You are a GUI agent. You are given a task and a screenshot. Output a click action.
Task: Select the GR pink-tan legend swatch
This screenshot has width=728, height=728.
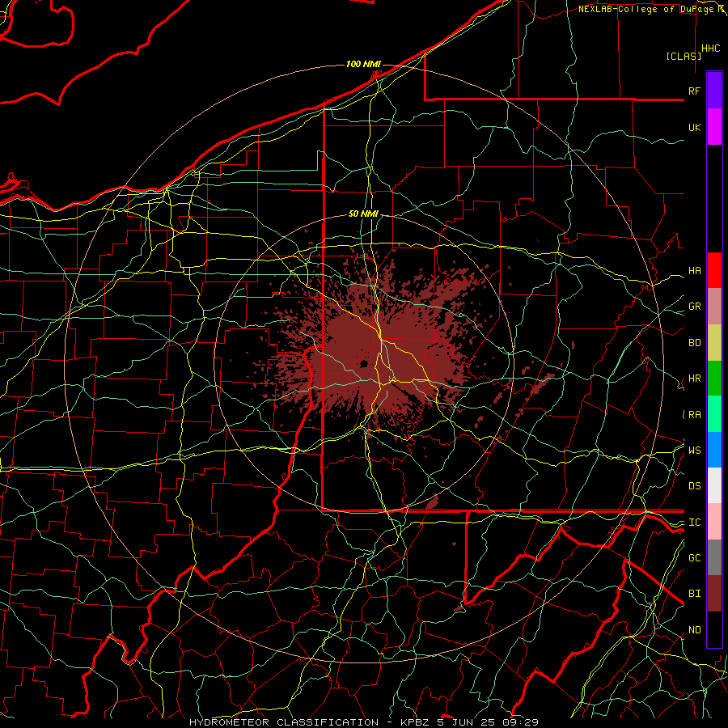tap(714, 307)
